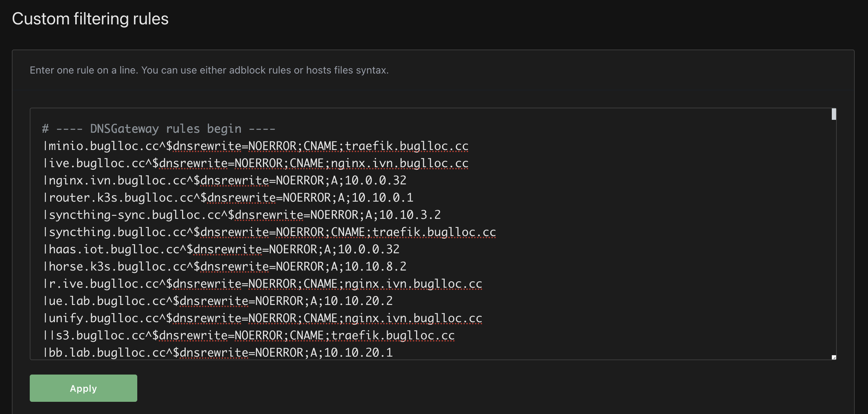Click the unify.buglloc.cc rule line
The height and width of the screenshot is (414, 868).
point(262,318)
